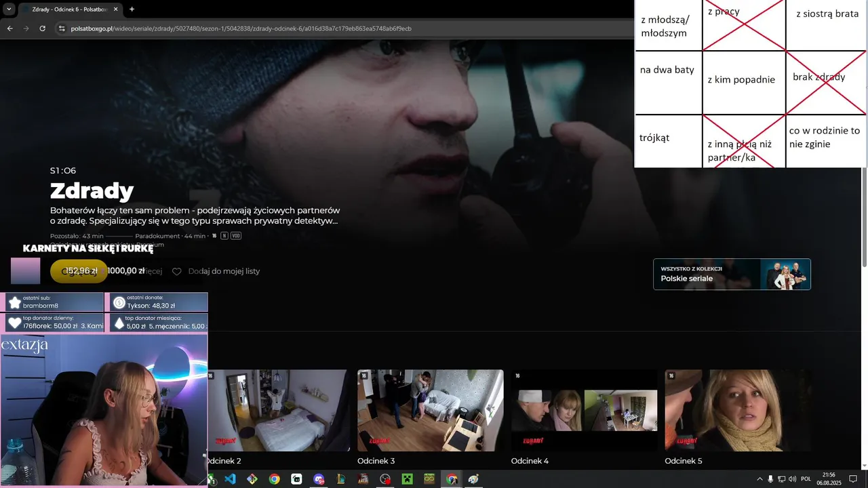Open the Odcinek 3 thumbnail
The width and height of the screenshot is (868, 488).
[430, 410]
